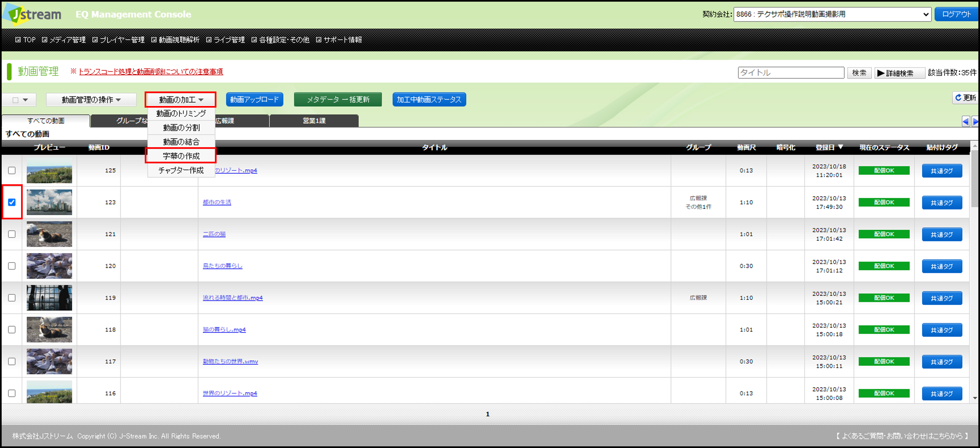Screen dimensions: 980x448
Task: Click page number 1 in pagination
Action: click(x=487, y=414)
